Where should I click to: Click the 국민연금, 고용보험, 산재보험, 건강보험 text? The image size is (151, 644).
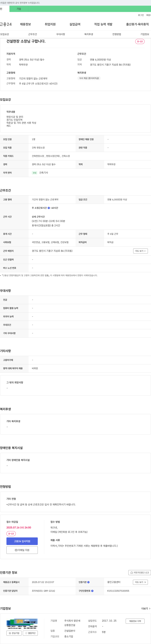coord(50,242)
